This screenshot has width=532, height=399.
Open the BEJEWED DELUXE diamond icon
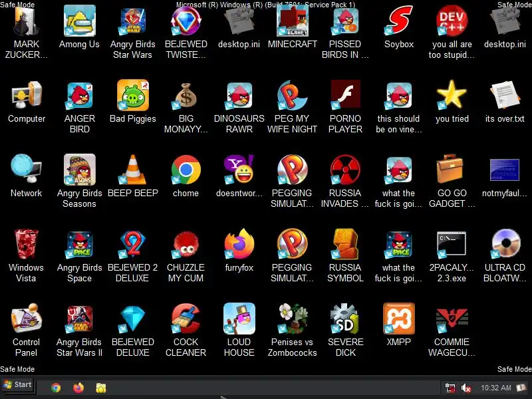pyautogui.click(x=132, y=319)
